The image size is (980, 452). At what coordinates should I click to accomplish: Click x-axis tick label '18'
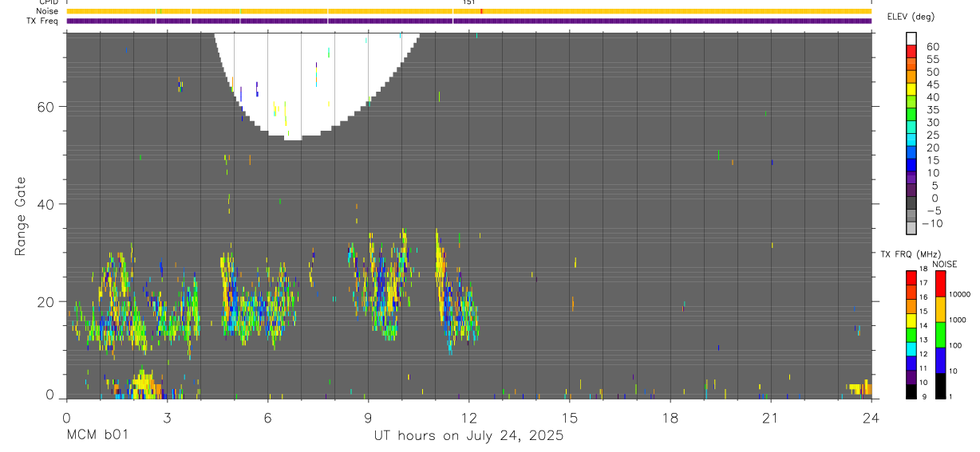670,418
